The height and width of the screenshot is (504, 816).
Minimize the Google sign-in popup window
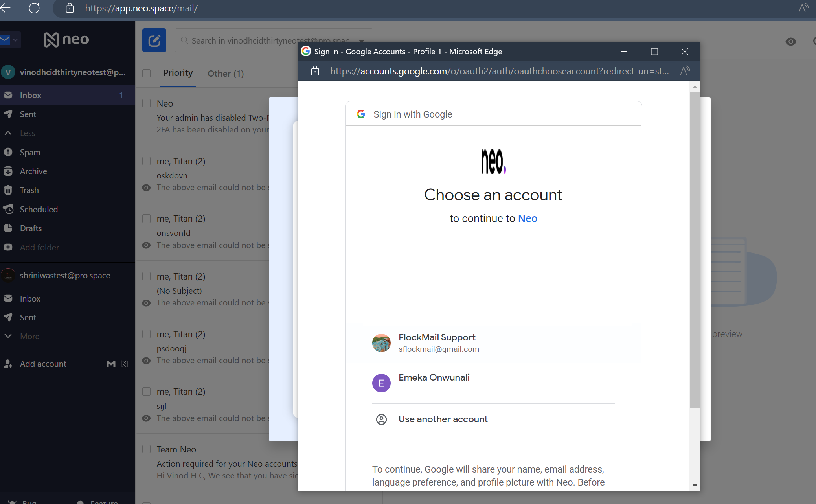click(624, 52)
